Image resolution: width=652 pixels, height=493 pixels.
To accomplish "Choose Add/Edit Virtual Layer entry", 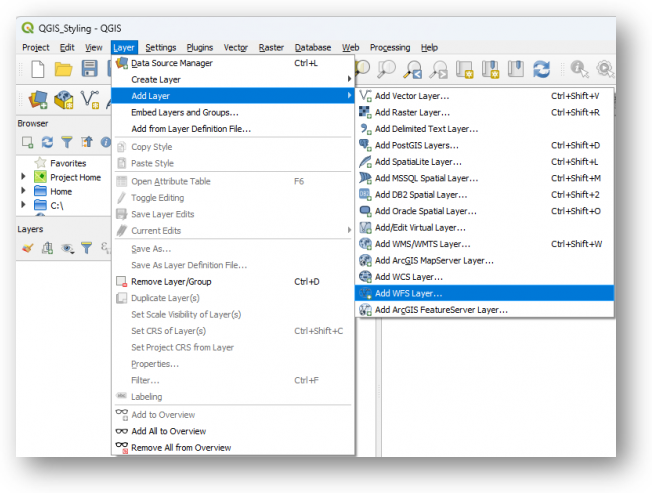I will pyautogui.click(x=484, y=227).
